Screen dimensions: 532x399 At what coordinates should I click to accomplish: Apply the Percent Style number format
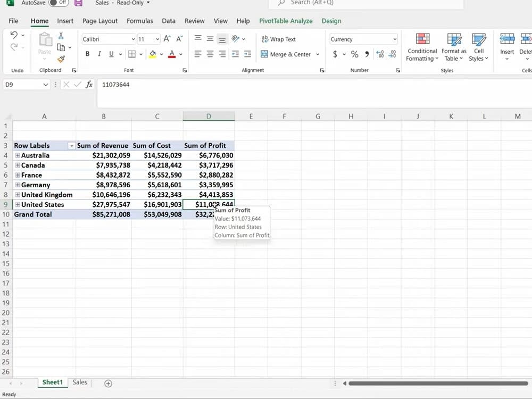click(354, 54)
